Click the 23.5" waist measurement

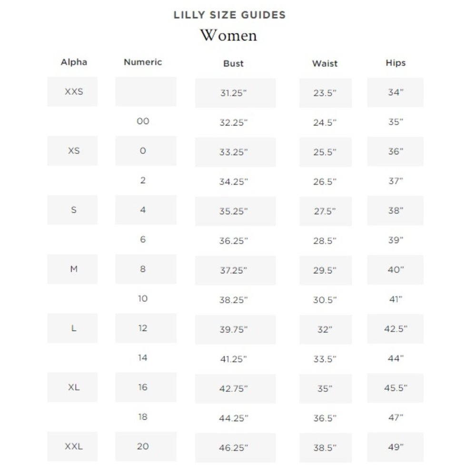(x=326, y=93)
